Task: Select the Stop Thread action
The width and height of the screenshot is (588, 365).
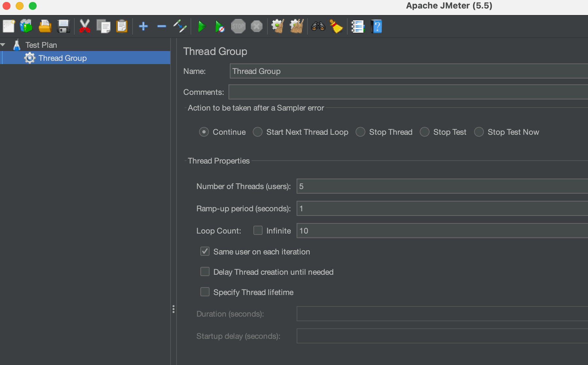Action: click(360, 132)
